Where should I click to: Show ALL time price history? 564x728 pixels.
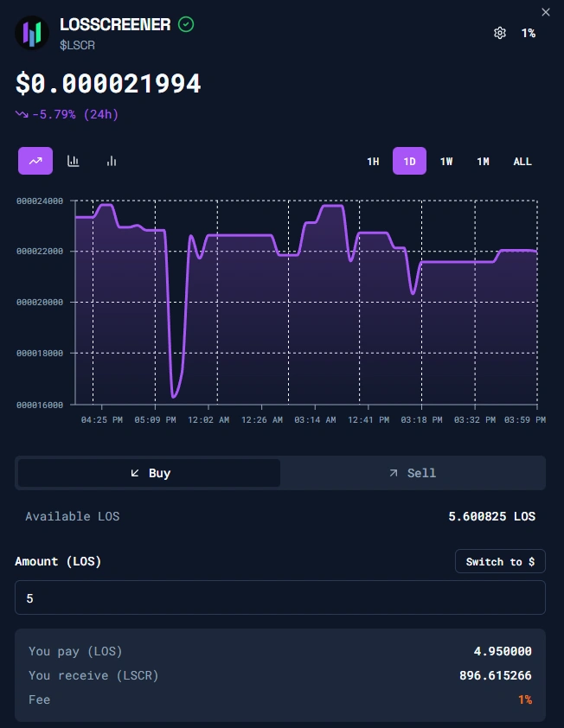coord(522,162)
